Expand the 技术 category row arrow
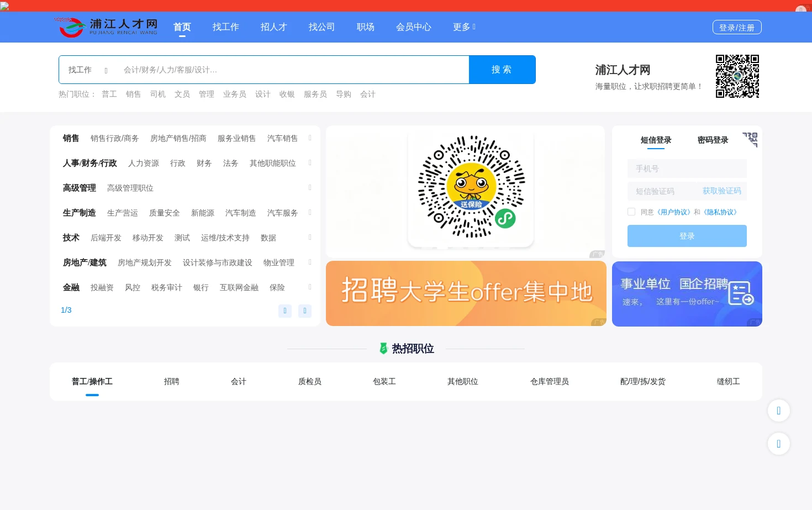812x510 pixels. (310, 237)
